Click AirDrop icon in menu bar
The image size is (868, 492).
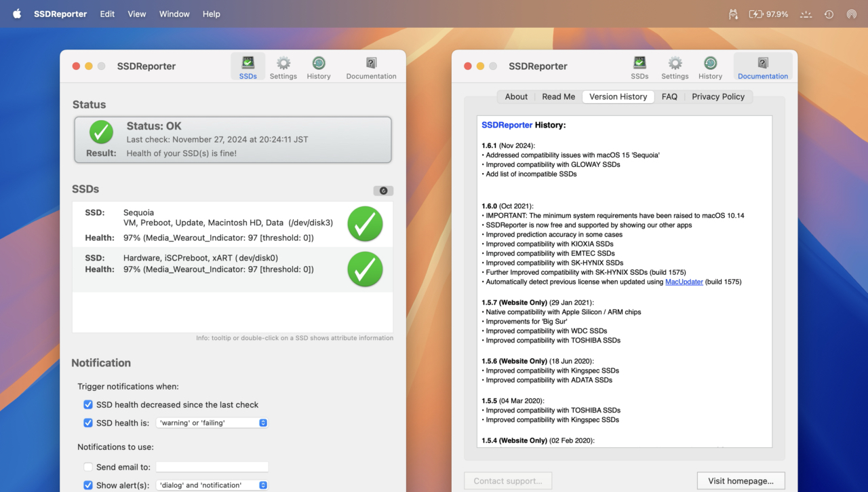(x=851, y=14)
